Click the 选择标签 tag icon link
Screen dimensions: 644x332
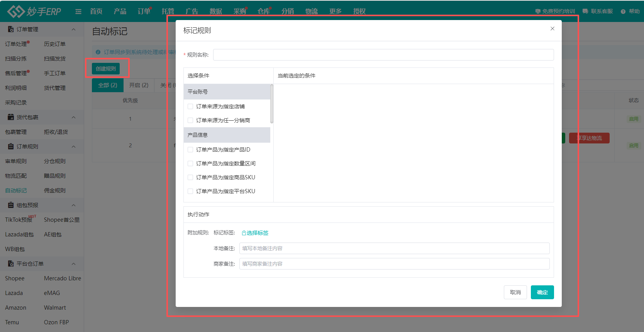tap(244, 233)
